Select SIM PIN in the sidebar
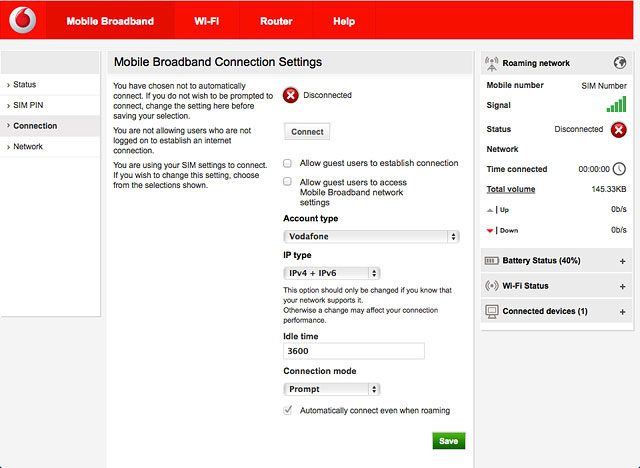The height and width of the screenshot is (468, 640). [50, 105]
